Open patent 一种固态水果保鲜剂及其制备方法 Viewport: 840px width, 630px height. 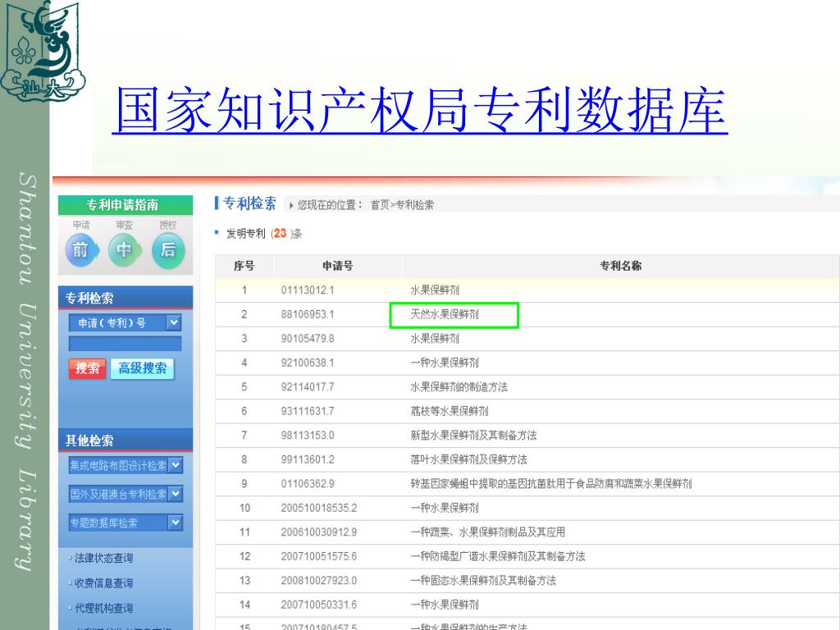(483, 580)
